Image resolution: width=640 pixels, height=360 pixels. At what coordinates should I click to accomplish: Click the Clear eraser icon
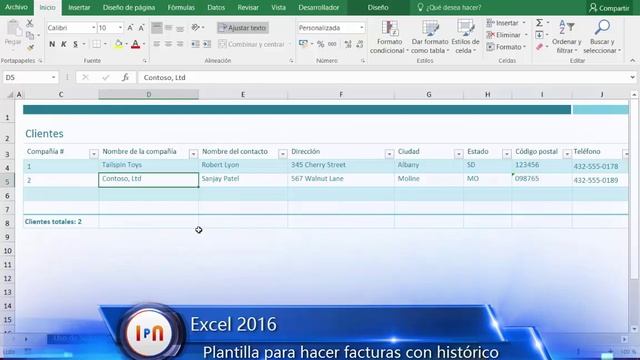click(540, 47)
